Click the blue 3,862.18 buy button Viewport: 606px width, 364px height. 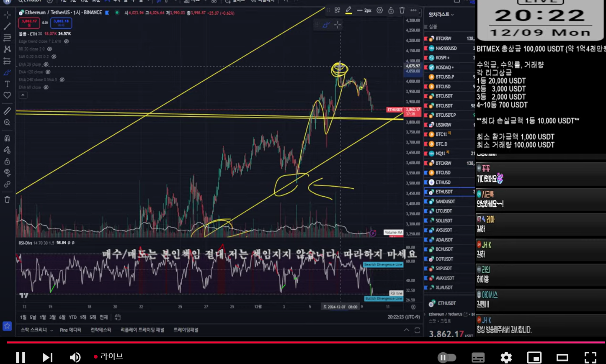61,23
